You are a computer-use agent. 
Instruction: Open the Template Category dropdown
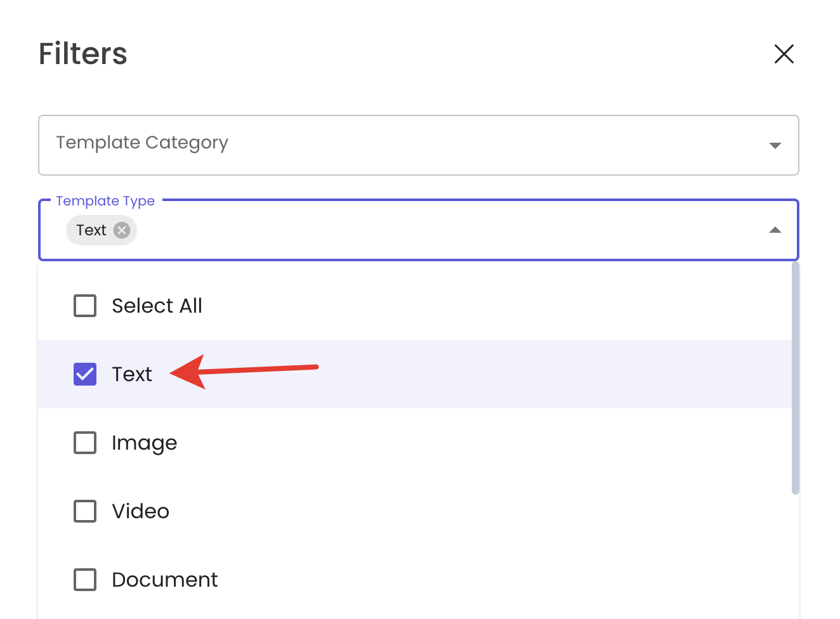click(x=418, y=145)
